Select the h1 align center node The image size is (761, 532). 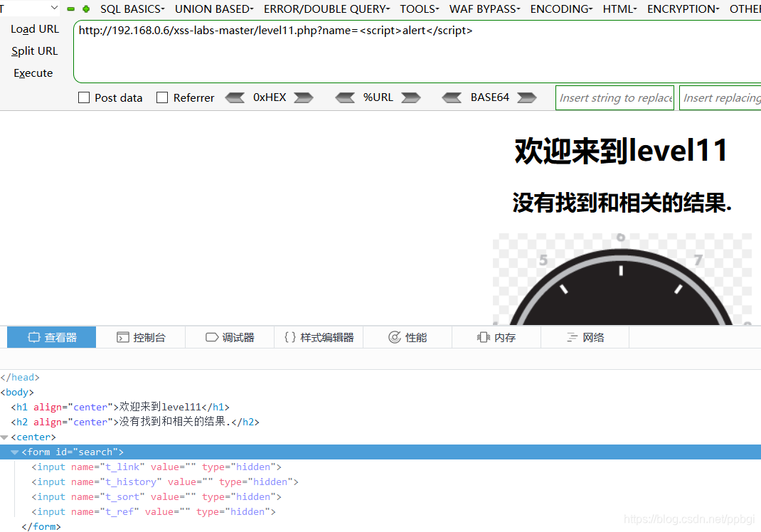pos(120,407)
